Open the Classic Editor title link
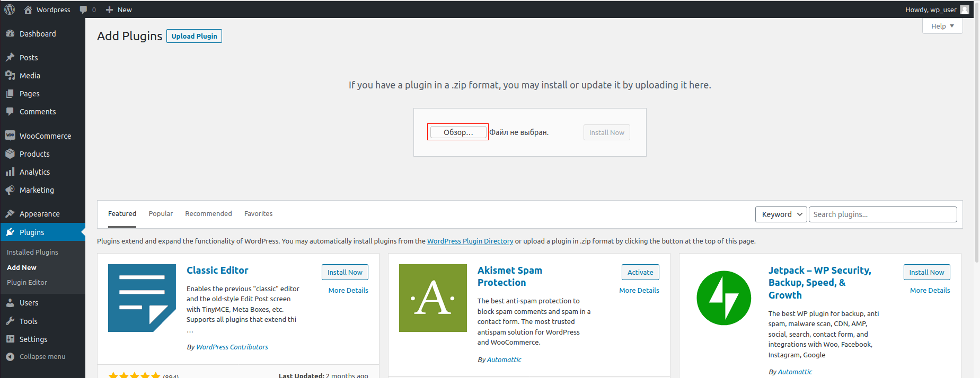The height and width of the screenshot is (378, 980). (x=217, y=271)
